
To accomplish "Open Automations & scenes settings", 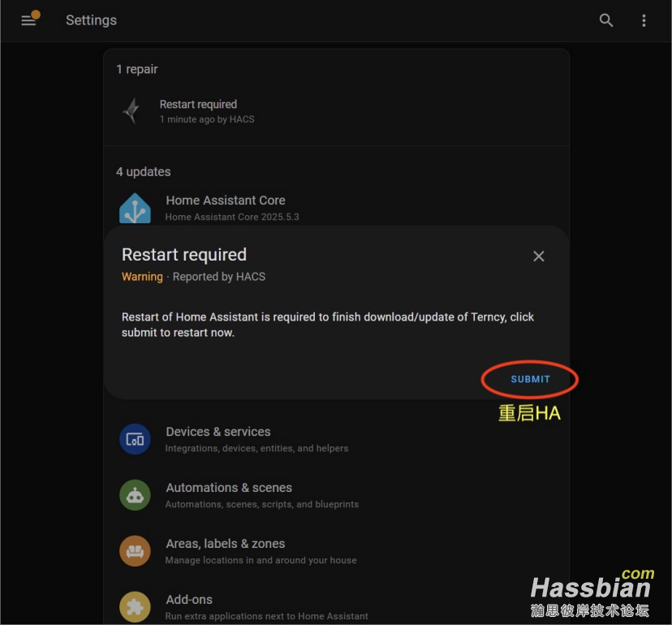I will [x=337, y=495].
